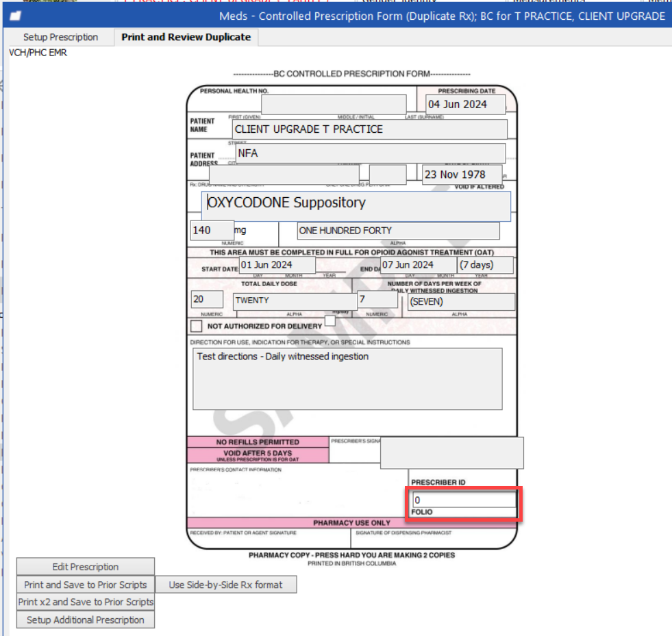
Task: Select the Print and Review Duplicate tab
Action: tap(186, 37)
